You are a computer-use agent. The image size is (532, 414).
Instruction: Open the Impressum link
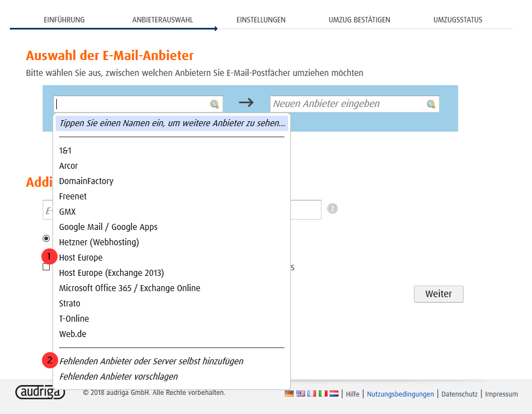(501, 394)
